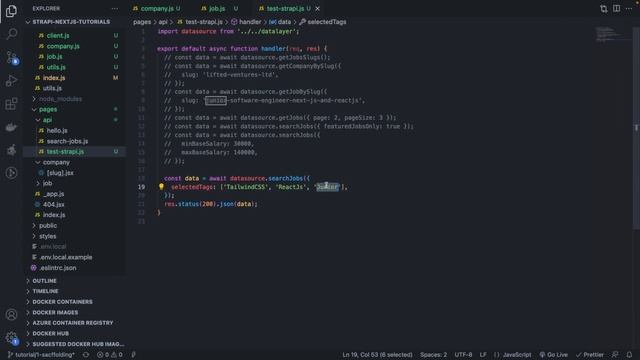
Task: Click the Spaces: 2 indentation indicator
Action: coord(433,355)
